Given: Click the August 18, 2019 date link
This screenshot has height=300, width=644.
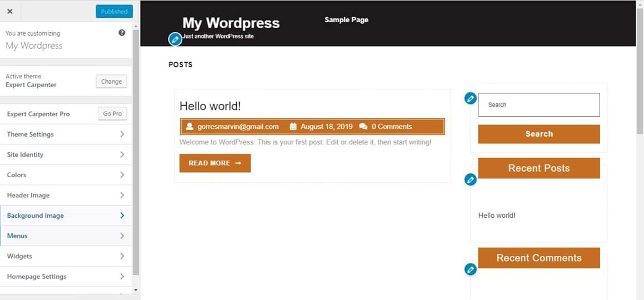Looking at the screenshot, I should 327,127.
